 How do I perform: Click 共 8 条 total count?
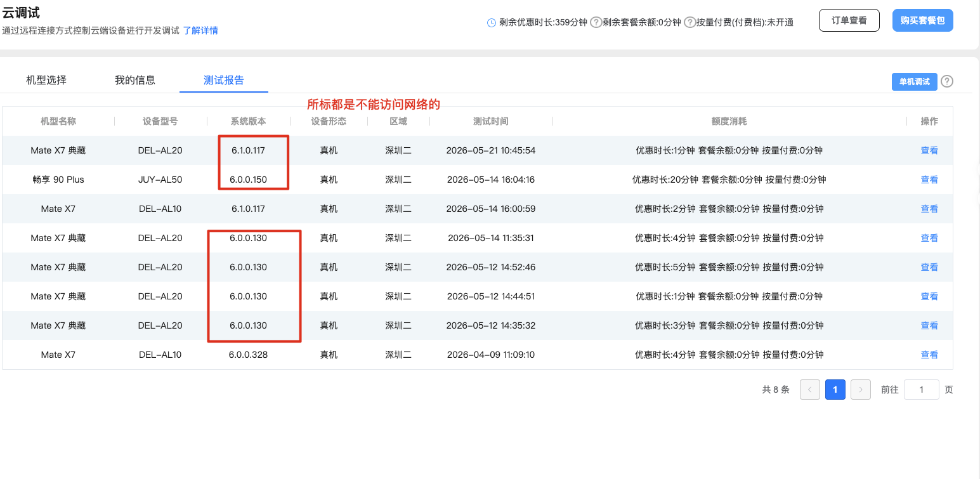(x=776, y=390)
